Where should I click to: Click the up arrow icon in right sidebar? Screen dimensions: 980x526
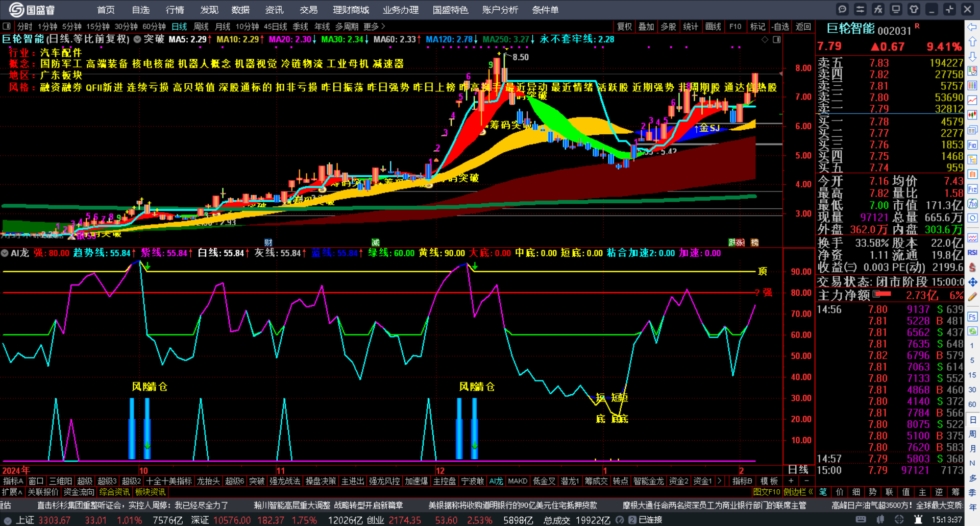(972, 41)
